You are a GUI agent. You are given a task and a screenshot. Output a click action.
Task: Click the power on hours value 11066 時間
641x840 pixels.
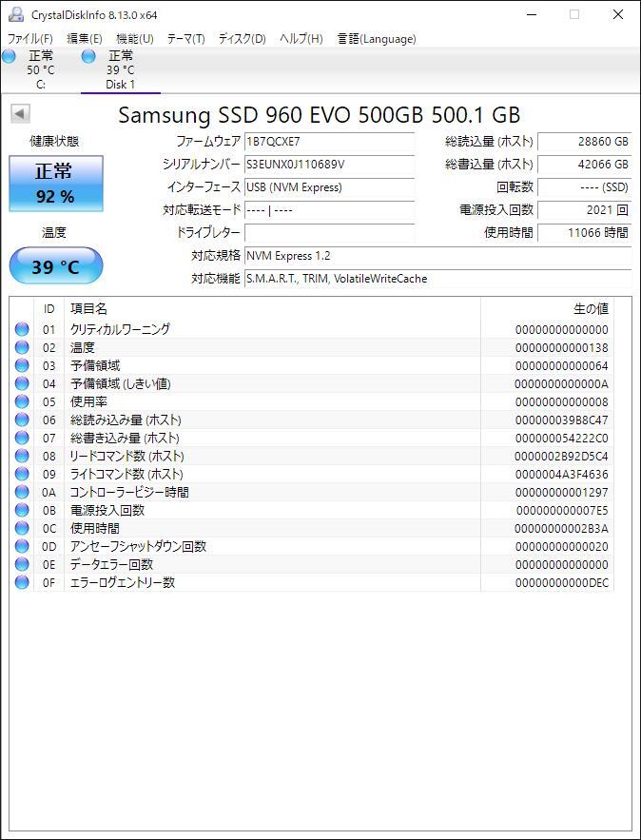[584, 233]
